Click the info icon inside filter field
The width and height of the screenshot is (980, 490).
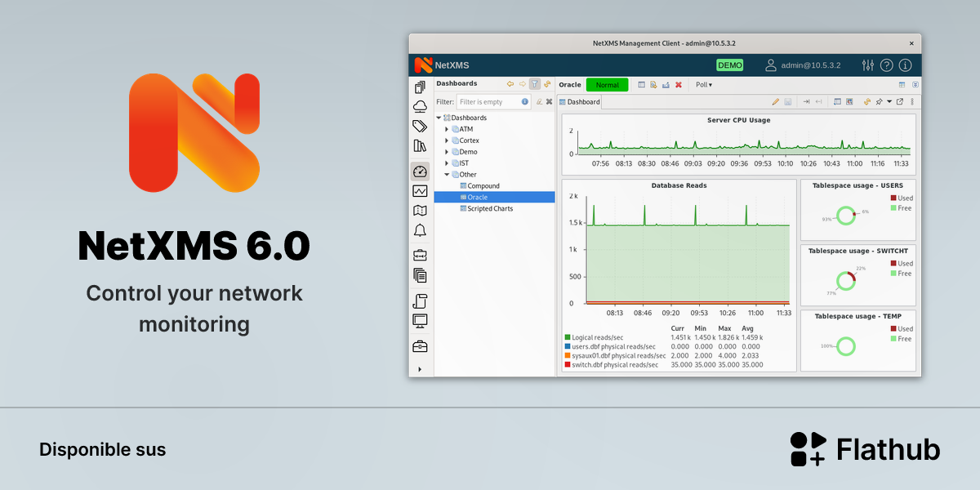tap(525, 102)
